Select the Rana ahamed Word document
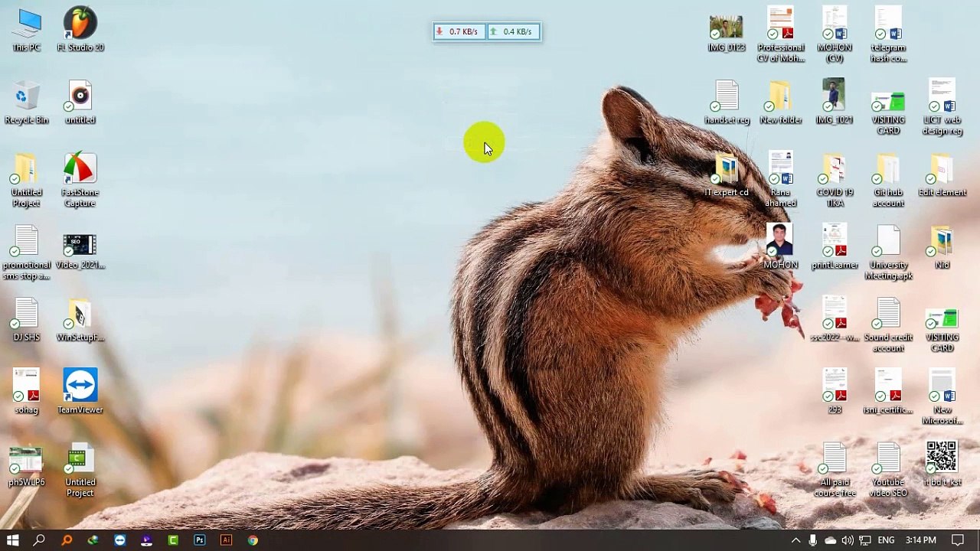980x551 pixels. point(780,180)
